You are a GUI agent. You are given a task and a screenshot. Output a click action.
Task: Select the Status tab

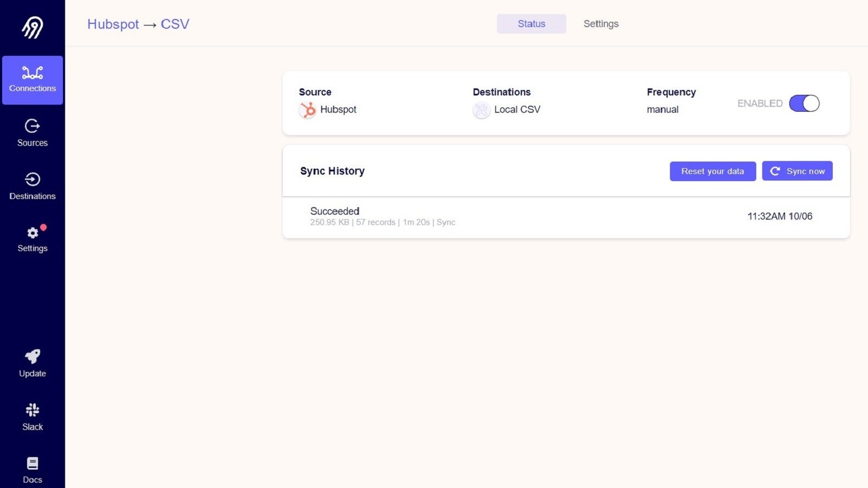pyautogui.click(x=531, y=23)
